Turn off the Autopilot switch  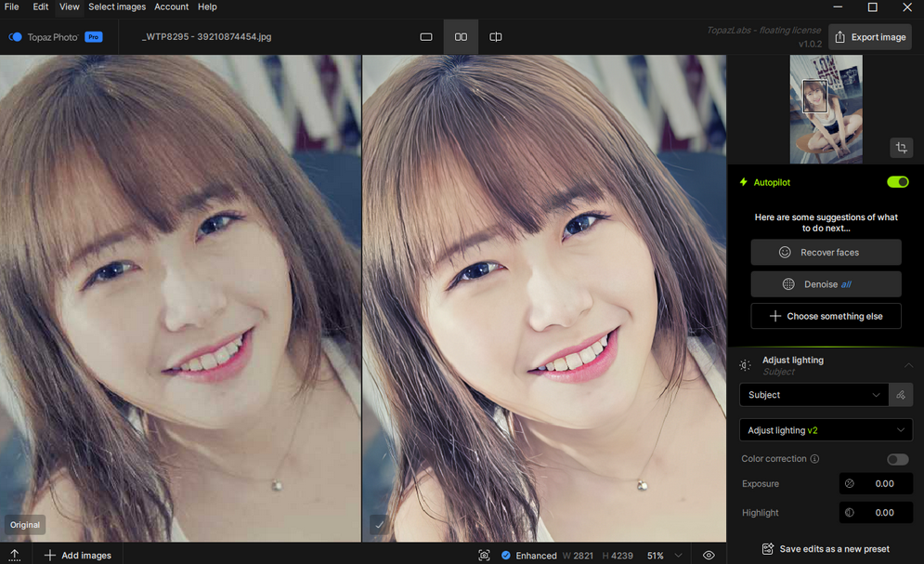pos(897,182)
